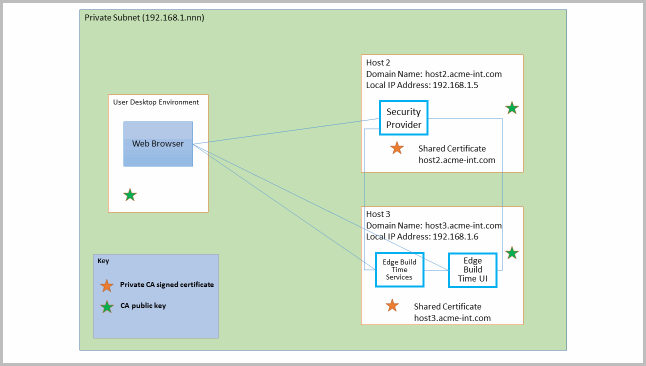Click the Private Subnet (192.168.1.nnn) label
646x366 pixels.
click(x=144, y=18)
